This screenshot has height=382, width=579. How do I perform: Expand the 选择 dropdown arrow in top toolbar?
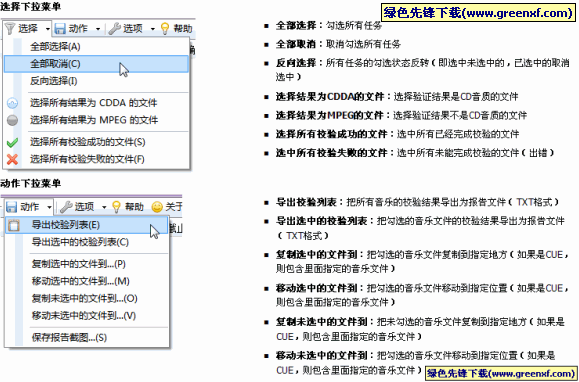pos(48,29)
